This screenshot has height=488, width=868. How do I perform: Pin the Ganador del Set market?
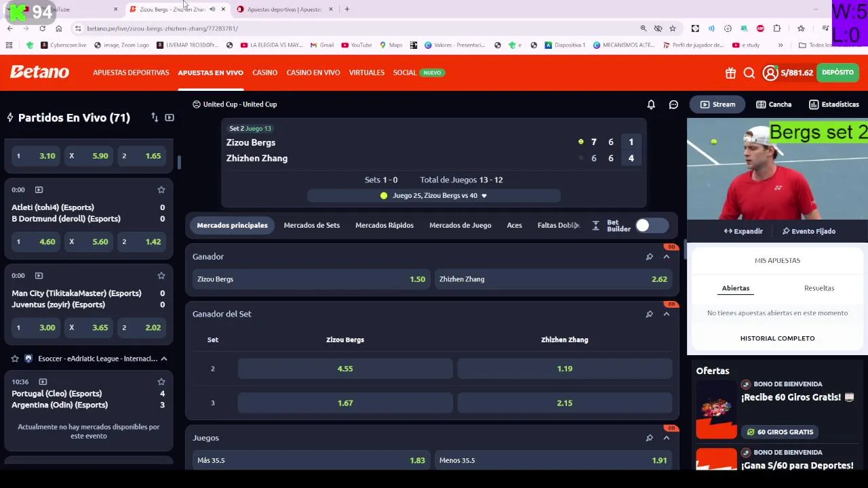tap(649, 314)
